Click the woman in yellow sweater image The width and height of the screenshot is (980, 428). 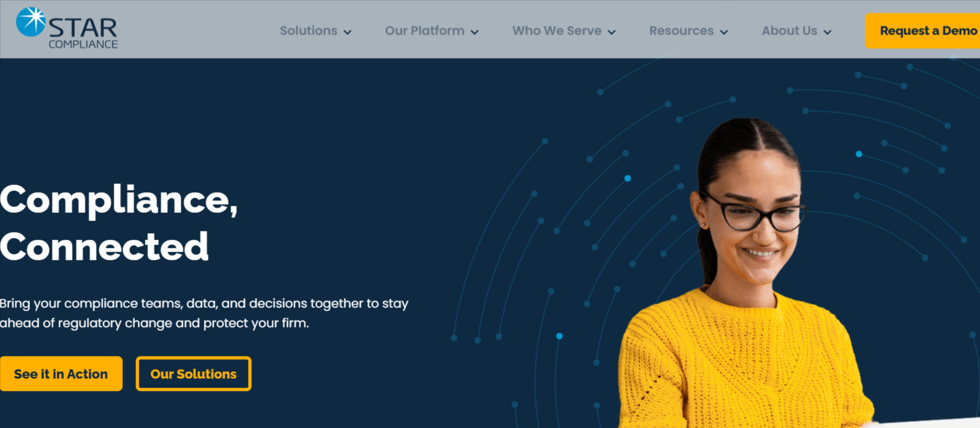tap(748, 273)
